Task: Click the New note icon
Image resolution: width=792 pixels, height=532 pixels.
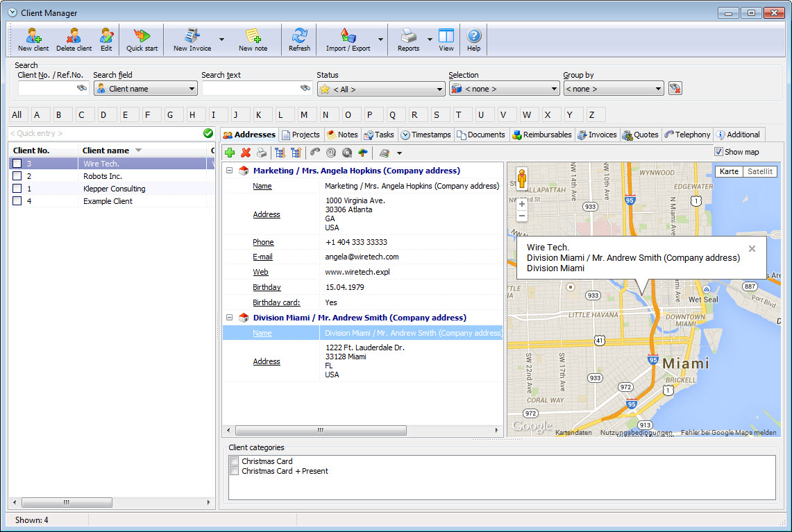Action: 253,40
